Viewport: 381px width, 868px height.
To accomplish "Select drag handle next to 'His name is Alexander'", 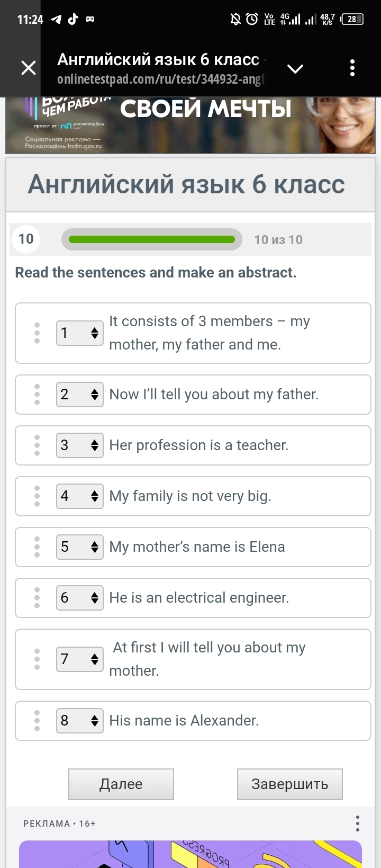I will [x=37, y=721].
